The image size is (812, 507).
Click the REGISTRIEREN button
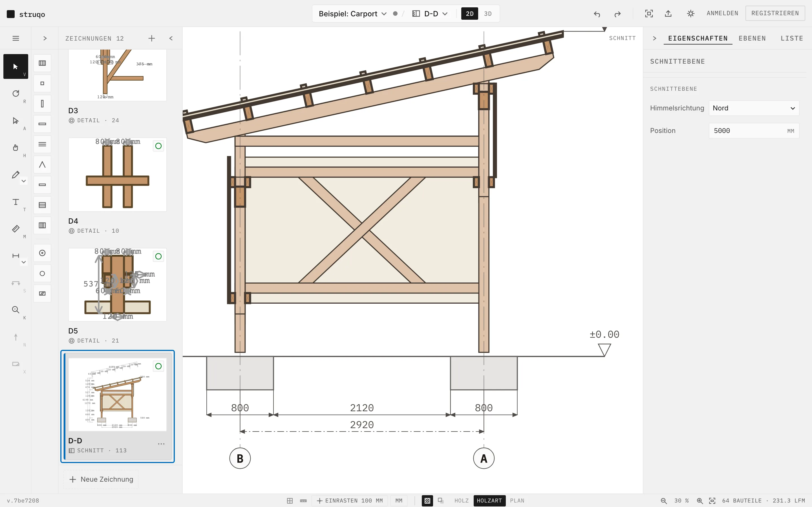[x=775, y=14]
